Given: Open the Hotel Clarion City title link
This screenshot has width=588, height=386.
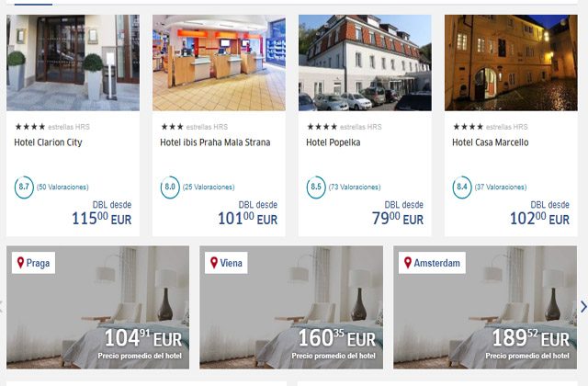Looking at the screenshot, I should click(48, 142).
